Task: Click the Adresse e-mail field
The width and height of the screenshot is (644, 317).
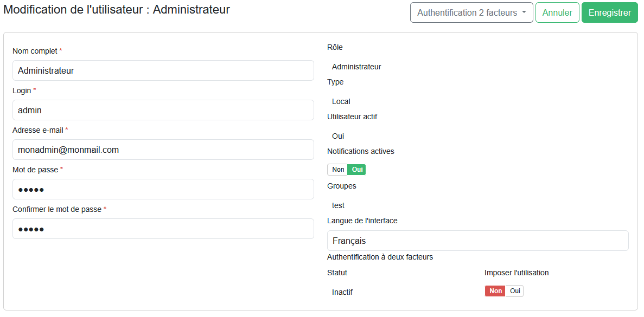Action: click(163, 150)
